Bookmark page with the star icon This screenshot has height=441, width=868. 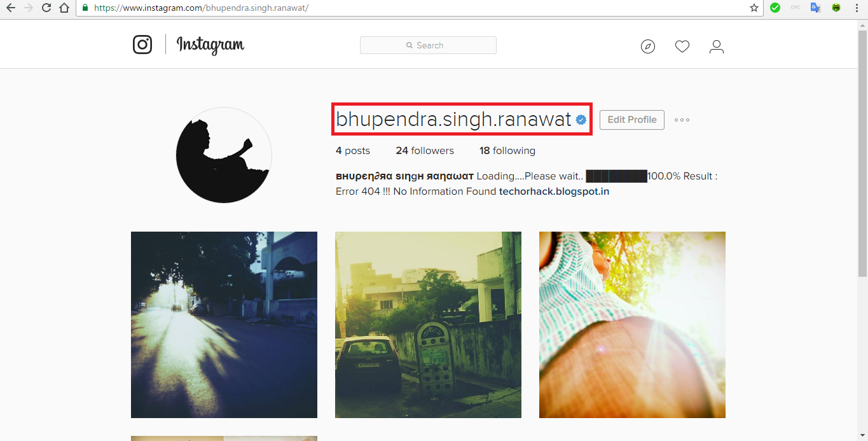(x=754, y=8)
